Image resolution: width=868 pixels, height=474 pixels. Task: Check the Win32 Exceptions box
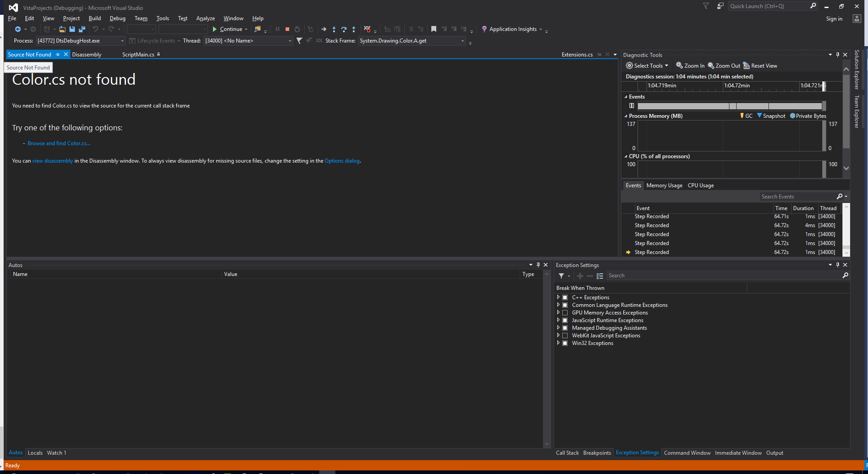coord(564,343)
